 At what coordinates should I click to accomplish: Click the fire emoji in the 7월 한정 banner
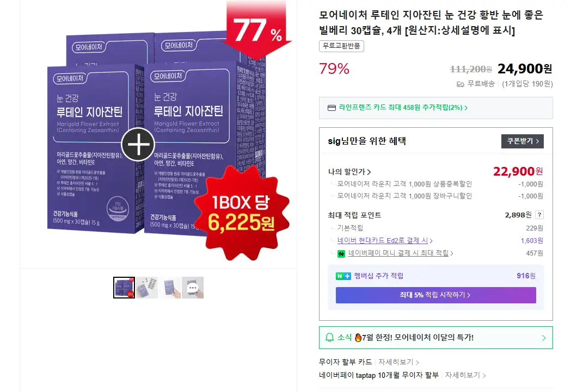(x=358, y=338)
